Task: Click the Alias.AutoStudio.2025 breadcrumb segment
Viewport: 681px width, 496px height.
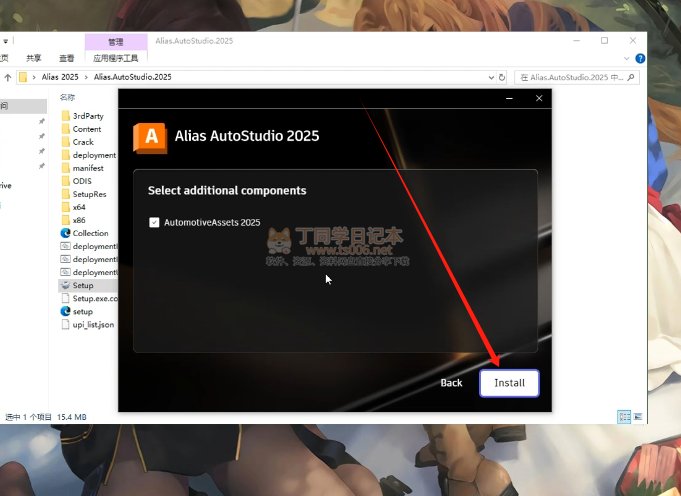Action: pos(132,77)
